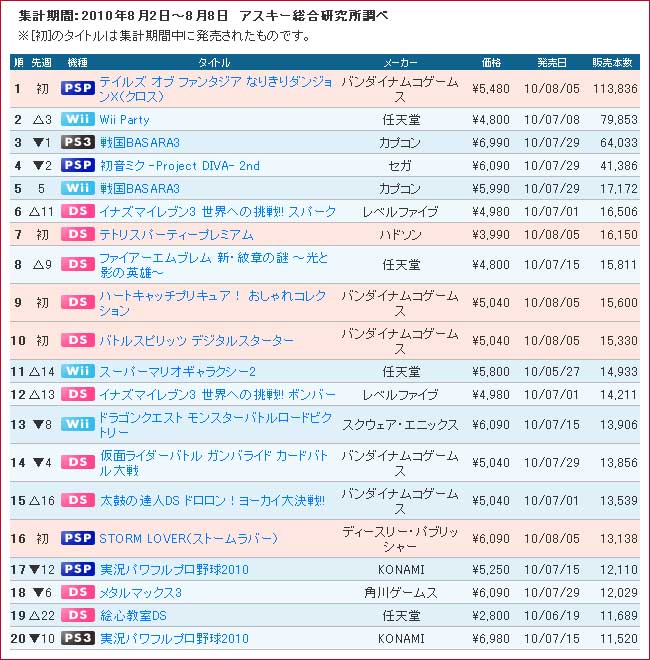Click maker ハドソン
This screenshot has height=660, width=650.
[x=400, y=234]
